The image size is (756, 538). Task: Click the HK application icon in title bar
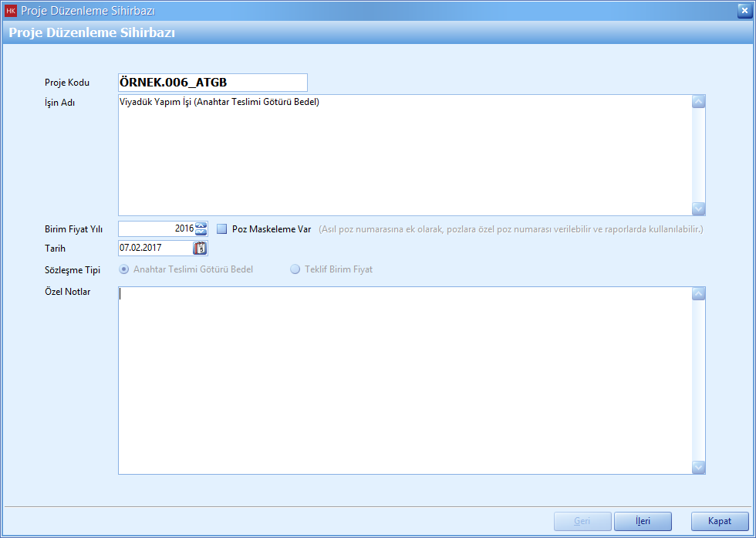click(10, 11)
